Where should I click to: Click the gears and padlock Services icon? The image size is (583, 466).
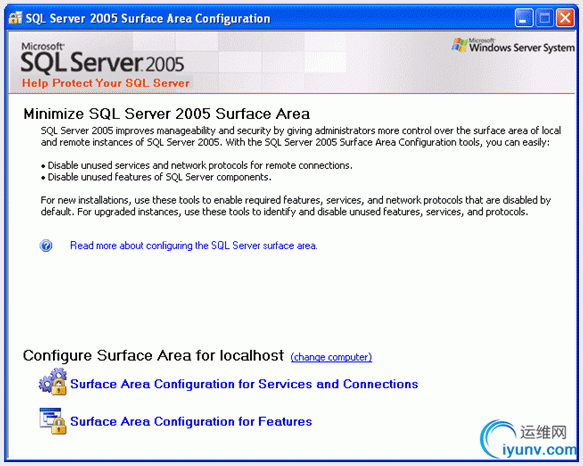click(53, 382)
